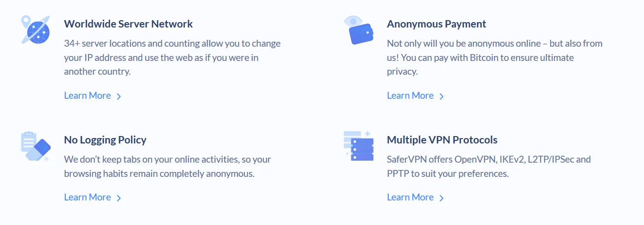
Task: Click chevron arrow beside Worldwide Server Learn More
Action: (119, 96)
